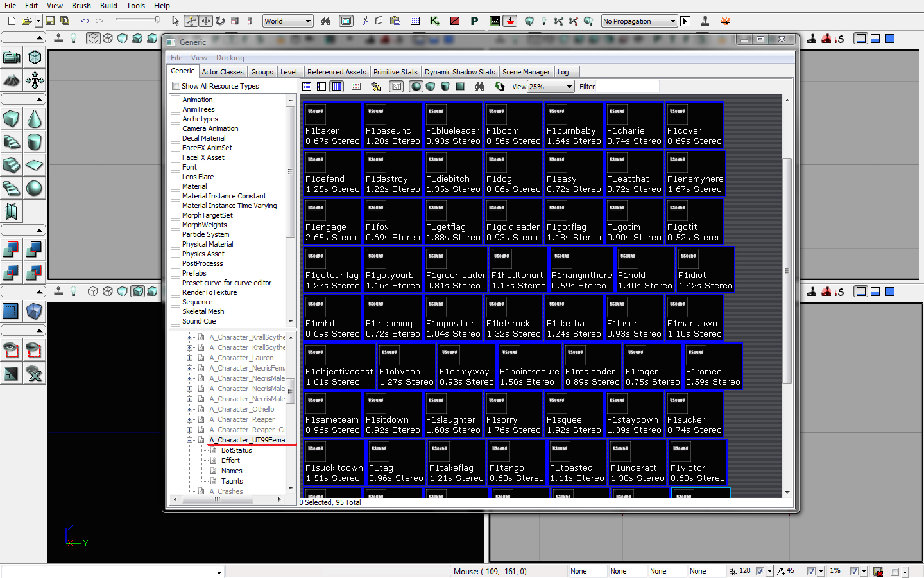Viewport: 924px width, 578px height.
Task: Tick the Skeletal Mesh filter checkbox
Action: pos(175,311)
